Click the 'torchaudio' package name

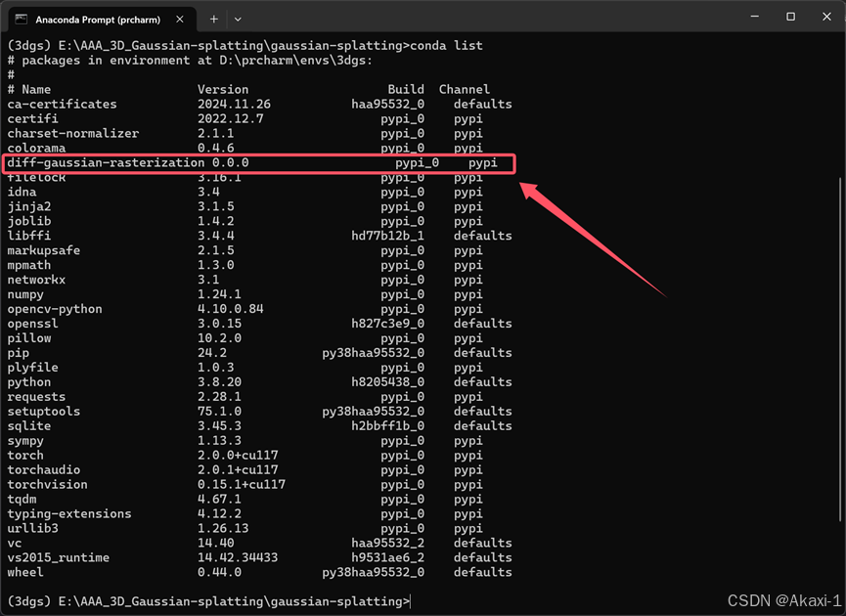pyautogui.click(x=44, y=469)
